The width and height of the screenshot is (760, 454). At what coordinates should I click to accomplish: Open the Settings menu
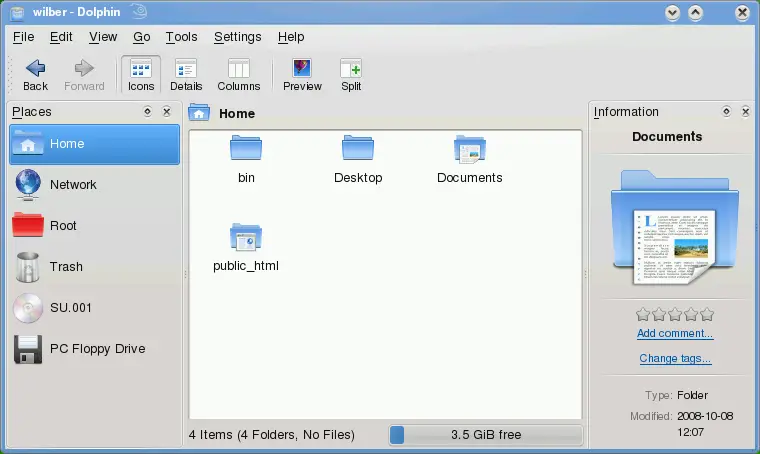[237, 37]
